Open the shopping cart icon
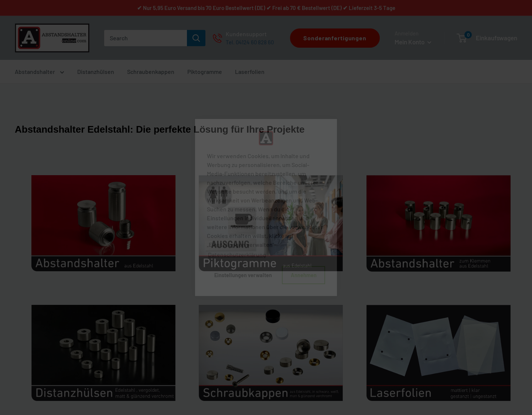532x415 pixels. (x=462, y=38)
